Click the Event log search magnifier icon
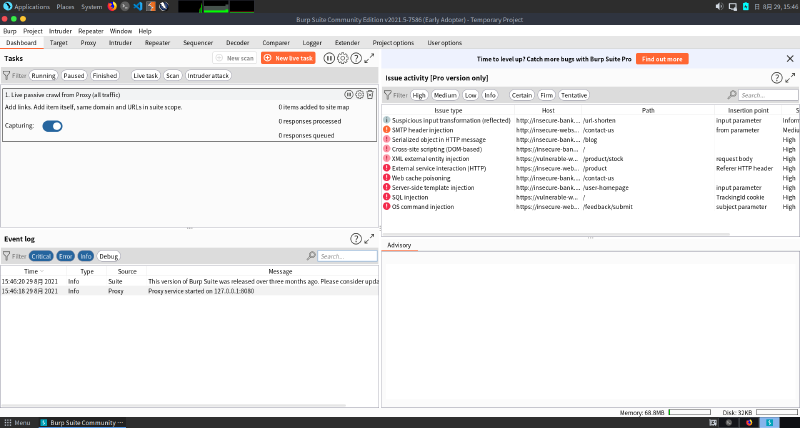800x428 pixels. (311, 256)
